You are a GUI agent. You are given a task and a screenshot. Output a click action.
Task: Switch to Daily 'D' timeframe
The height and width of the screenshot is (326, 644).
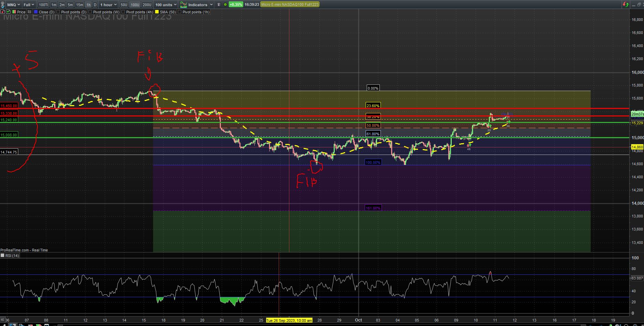point(95,5)
